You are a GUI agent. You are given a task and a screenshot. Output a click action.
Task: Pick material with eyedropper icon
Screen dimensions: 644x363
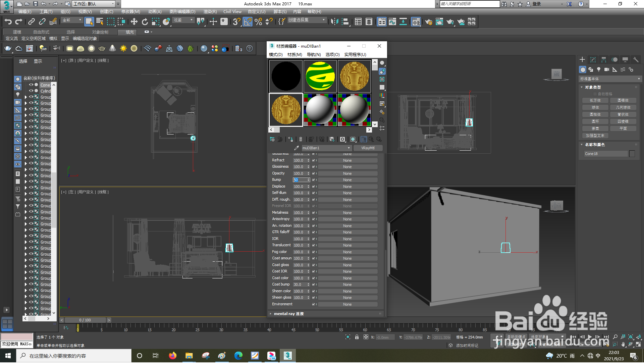tap(296, 148)
